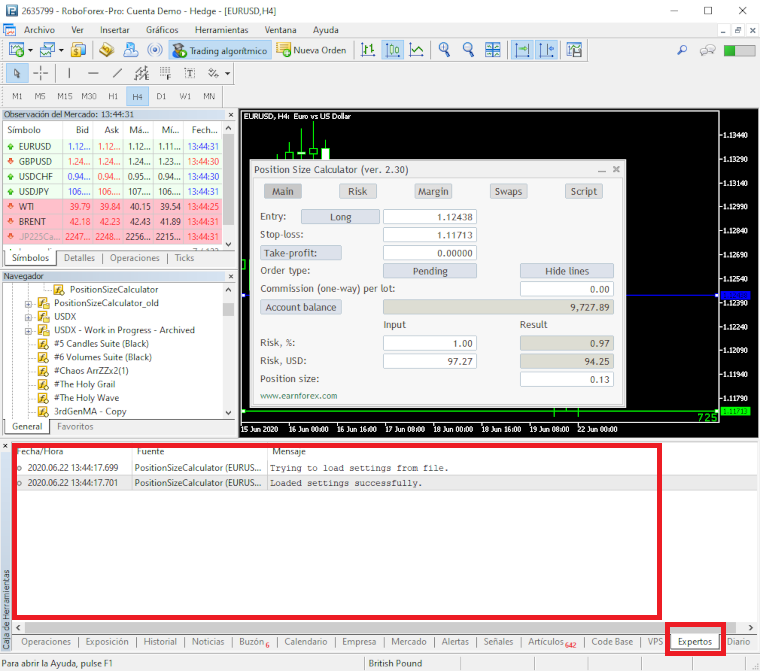
Task: Edit the Risk, % input field
Action: [430, 343]
